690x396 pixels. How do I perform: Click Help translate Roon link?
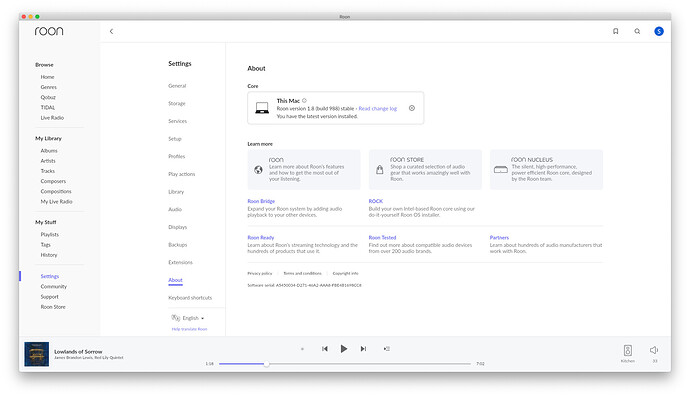point(189,329)
